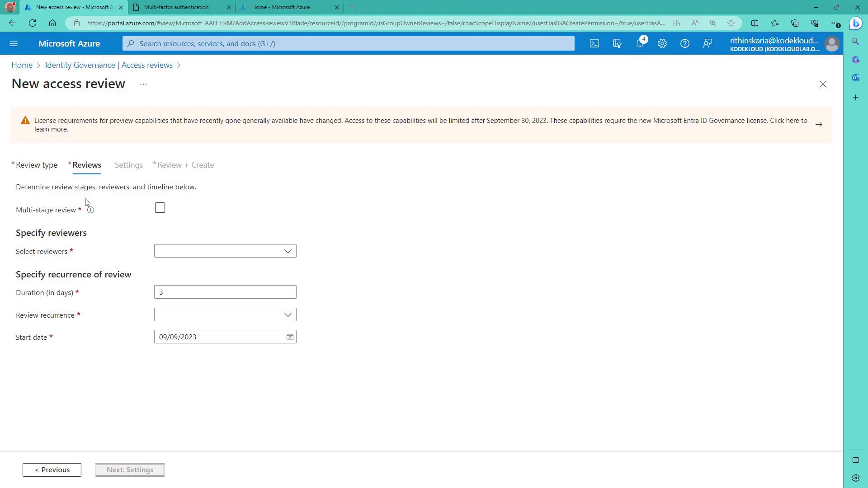
Task: Expand the Review recurrence dropdown
Action: (x=225, y=315)
